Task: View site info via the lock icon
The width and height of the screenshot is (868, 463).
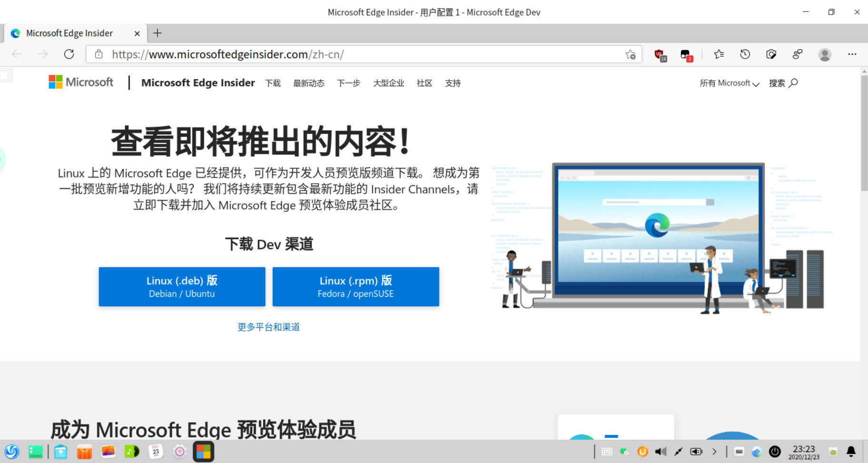Action: pyautogui.click(x=99, y=54)
